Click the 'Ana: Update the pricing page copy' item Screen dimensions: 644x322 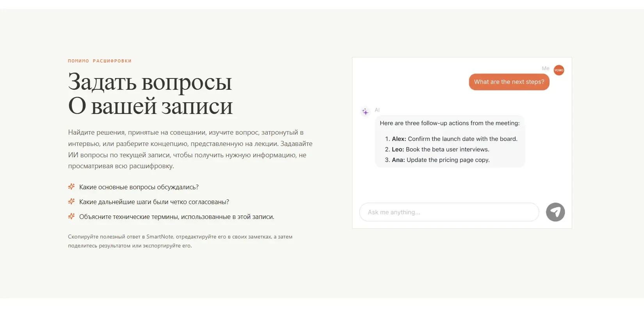(x=437, y=160)
